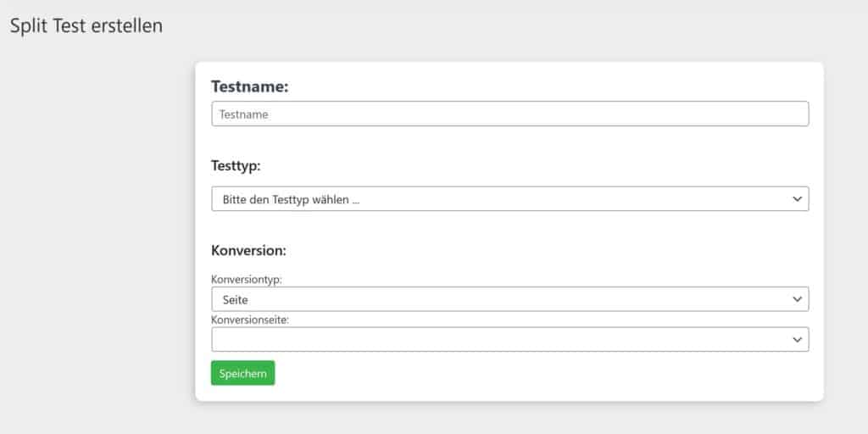
Task: Click the small Konversiontyp: label
Action: 247,280
